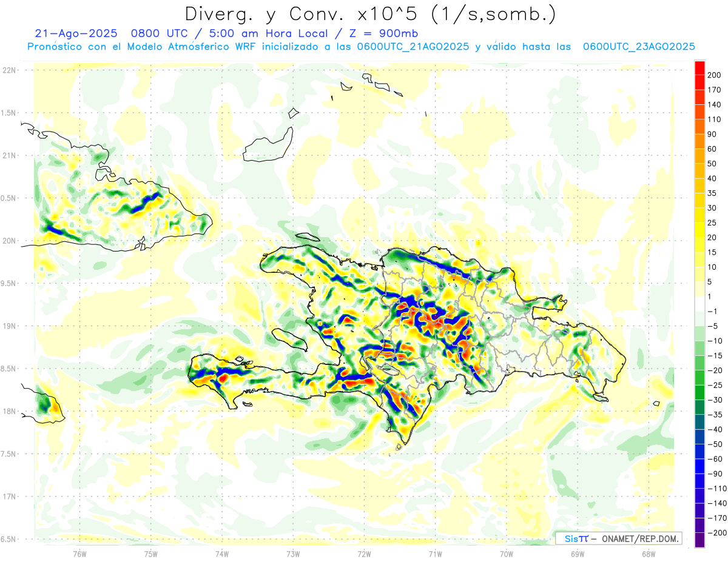Image resolution: width=728 pixels, height=562 pixels.
Task: Pick the dark purple swatch below -200
Action: pos(699,540)
